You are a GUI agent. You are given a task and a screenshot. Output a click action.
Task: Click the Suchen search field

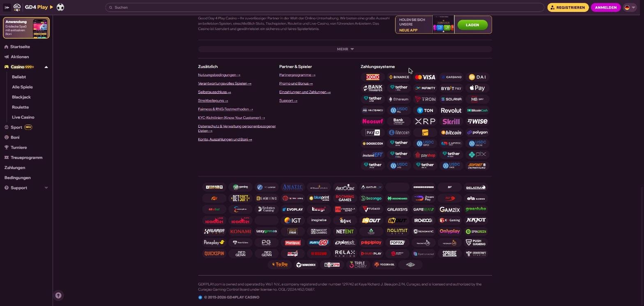[x=325, y=7]
